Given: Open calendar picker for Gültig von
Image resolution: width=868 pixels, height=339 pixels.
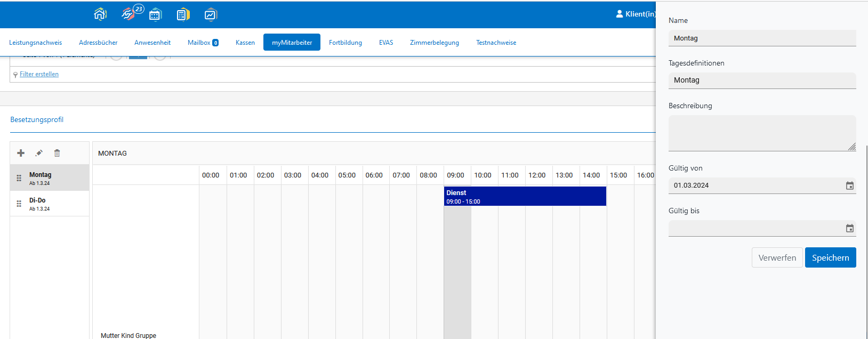Looking at the screenshot, I should pyautogui.click(x=849, y=185).
